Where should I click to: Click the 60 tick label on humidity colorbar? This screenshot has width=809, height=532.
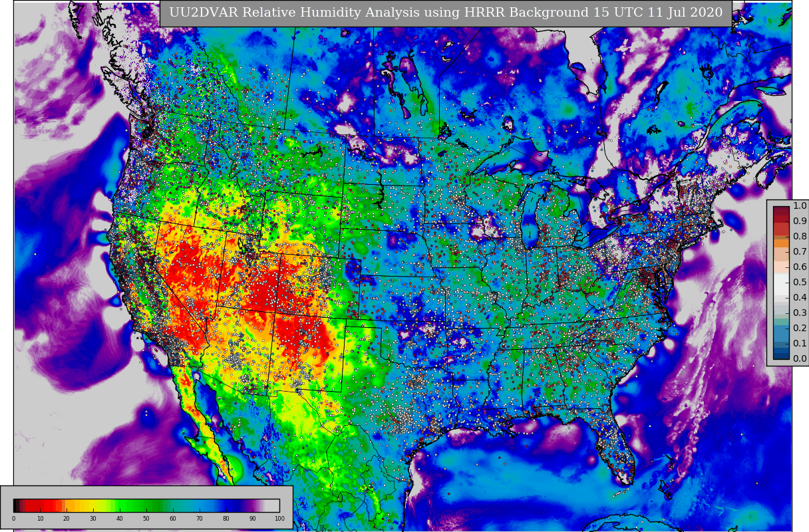173,518
